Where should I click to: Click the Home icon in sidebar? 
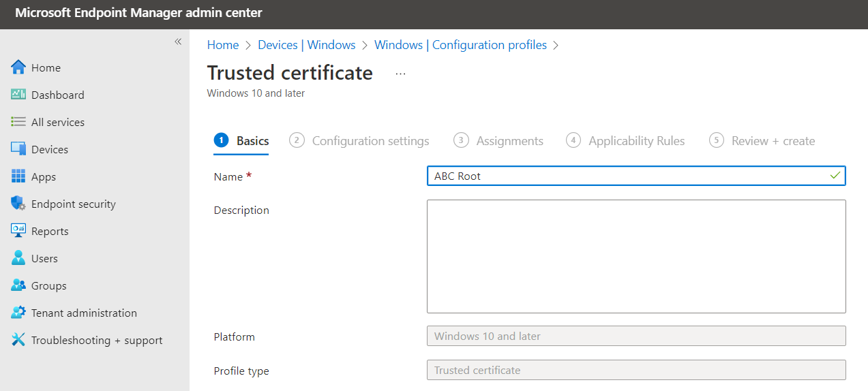click(18, 67)
